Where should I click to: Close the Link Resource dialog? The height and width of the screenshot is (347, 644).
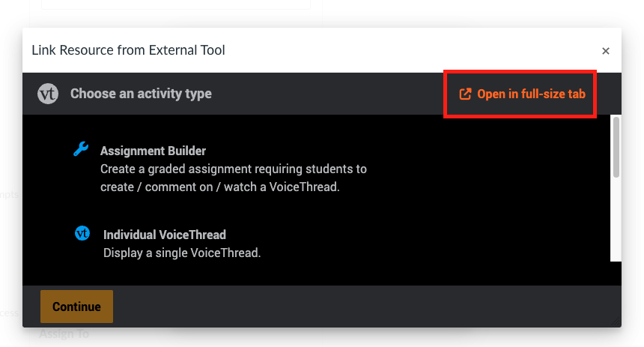[x=605, y=51]
